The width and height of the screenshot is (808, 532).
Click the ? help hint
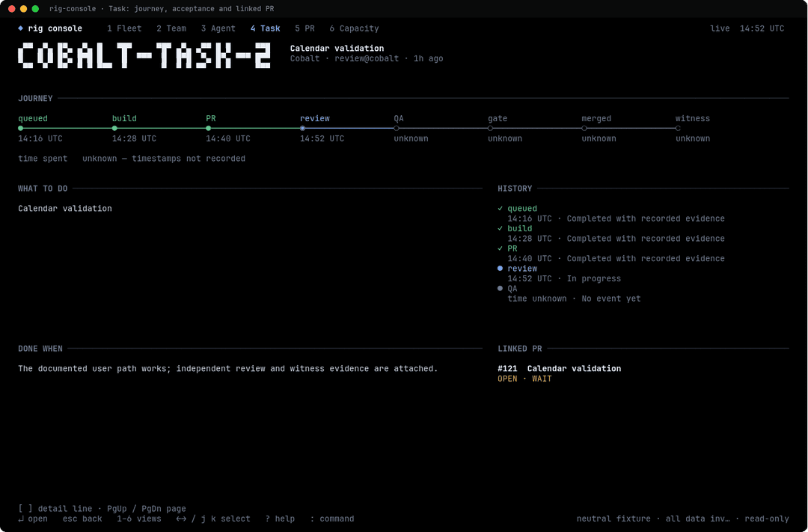click(280, 519)
